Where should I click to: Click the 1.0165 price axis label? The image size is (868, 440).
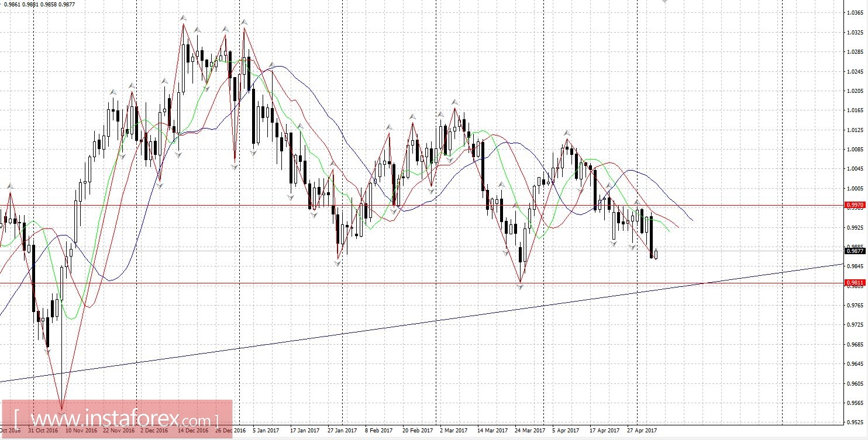tap(855, 110)
